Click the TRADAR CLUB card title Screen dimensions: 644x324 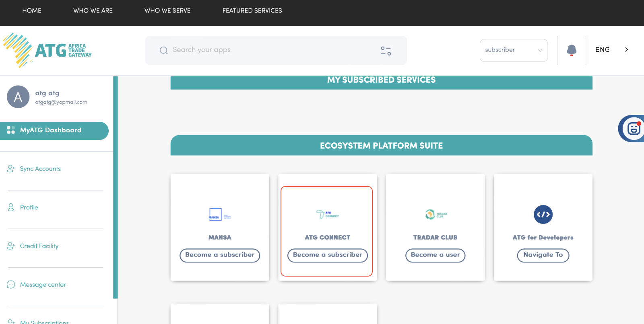(x=436, y=238)
